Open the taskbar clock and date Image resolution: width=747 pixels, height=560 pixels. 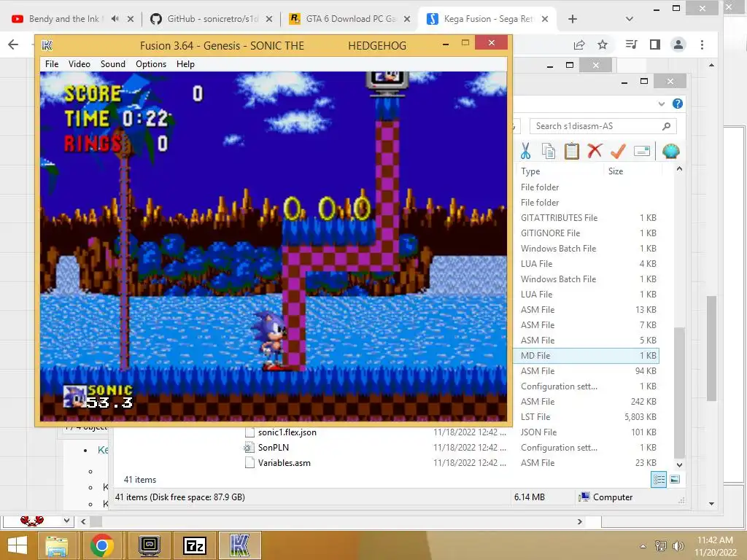click(715, 546)
